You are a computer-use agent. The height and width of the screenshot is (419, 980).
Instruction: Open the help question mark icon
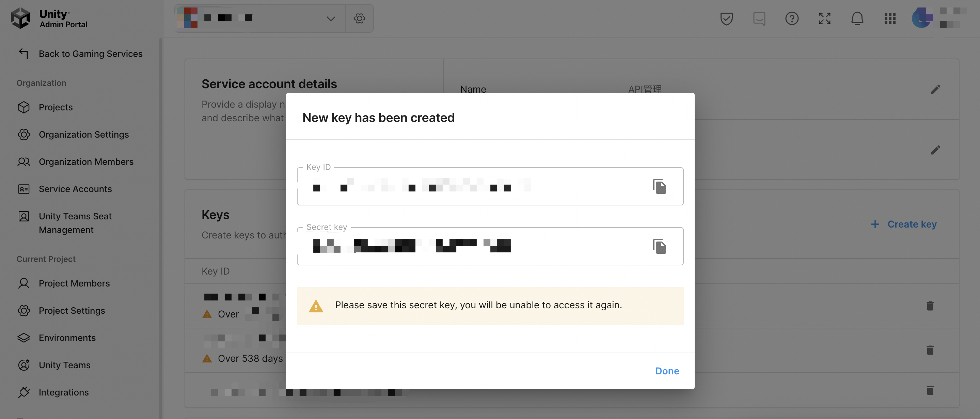792,18
